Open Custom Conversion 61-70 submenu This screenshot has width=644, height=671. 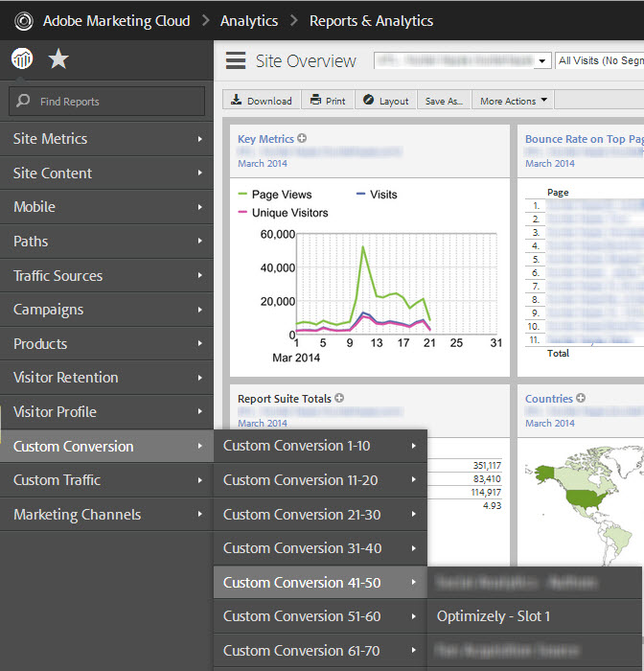tap(320, 651)
